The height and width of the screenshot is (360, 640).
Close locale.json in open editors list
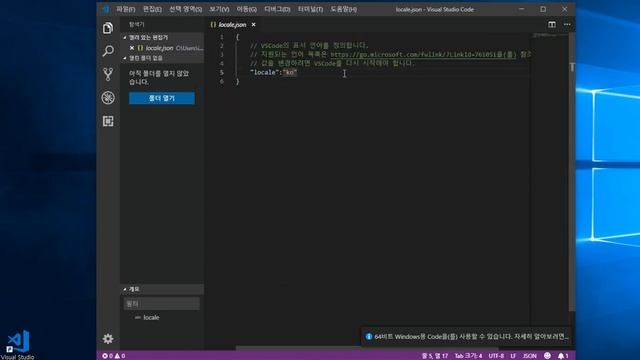pos(132,48)
